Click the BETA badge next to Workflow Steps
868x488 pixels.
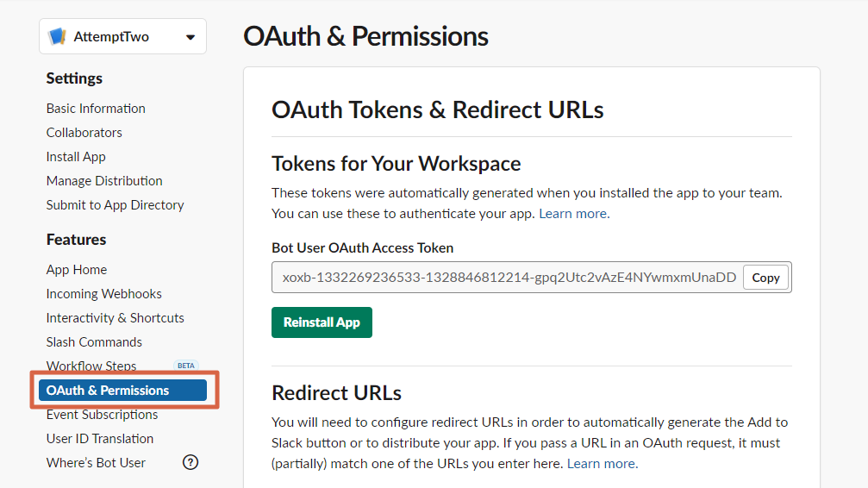(x=186, y=366)
